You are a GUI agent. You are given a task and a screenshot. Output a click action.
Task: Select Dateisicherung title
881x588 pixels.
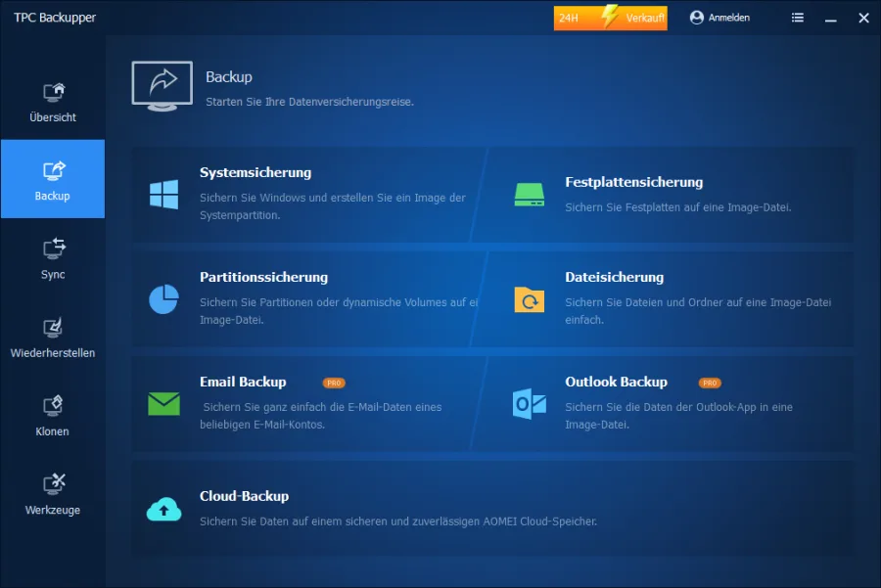pyautogui.click(x=614, y=277)
